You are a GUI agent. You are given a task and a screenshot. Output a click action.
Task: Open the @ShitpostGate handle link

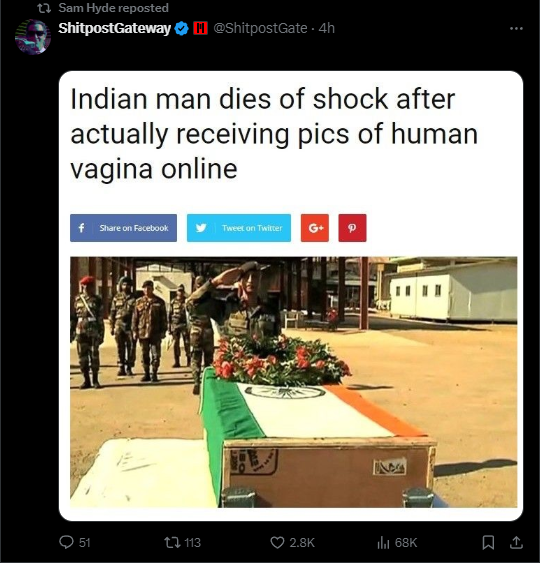click(260, 28)
